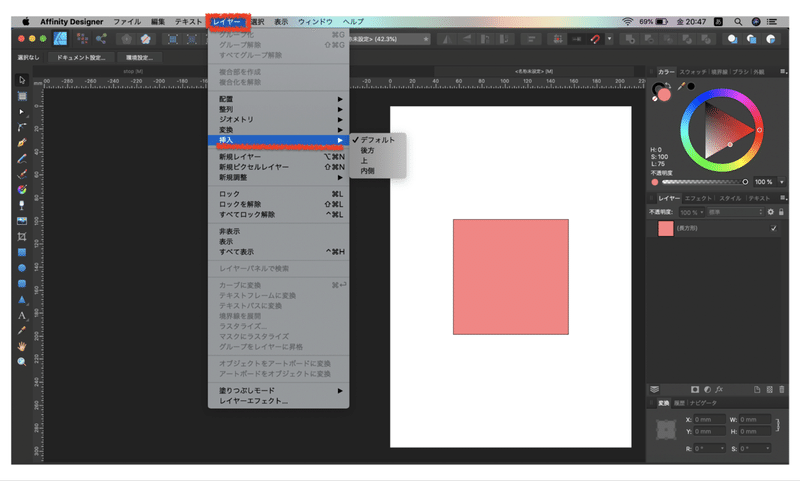This screenshot has height=481, width=800.
Task: Open the snapping options dropdown arrow
Action: [x=609, y=39]
